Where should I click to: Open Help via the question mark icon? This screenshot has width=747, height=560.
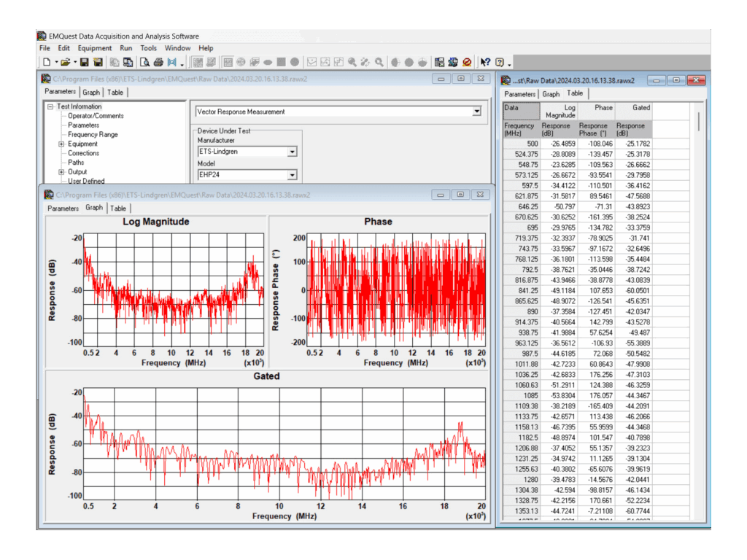point(499,62)
